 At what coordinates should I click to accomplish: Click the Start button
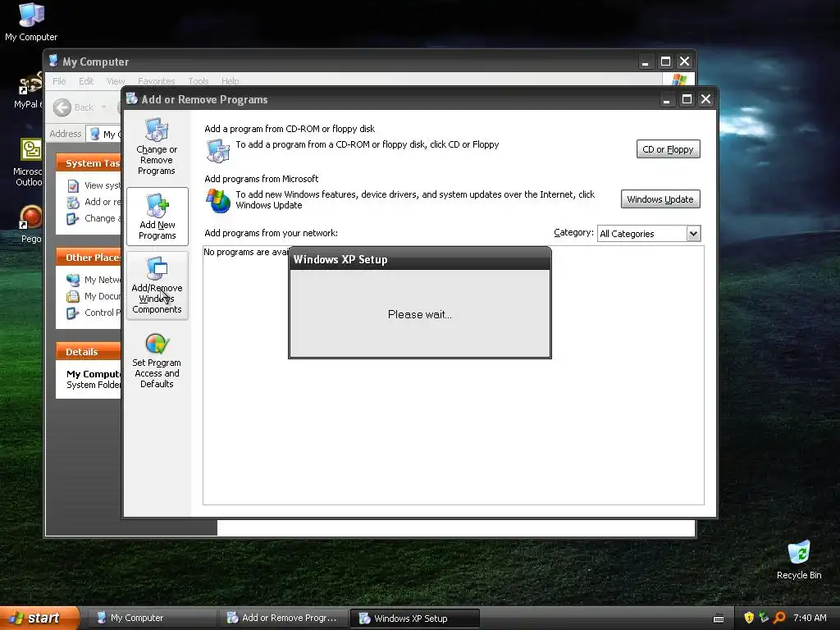point(39,618)
